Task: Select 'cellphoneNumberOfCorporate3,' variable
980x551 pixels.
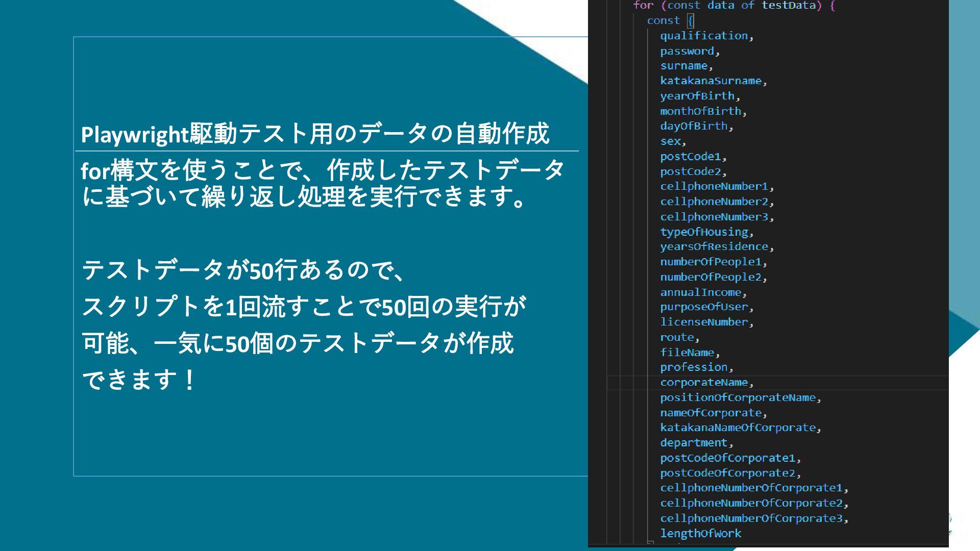Action: click(x=754, y=518)
